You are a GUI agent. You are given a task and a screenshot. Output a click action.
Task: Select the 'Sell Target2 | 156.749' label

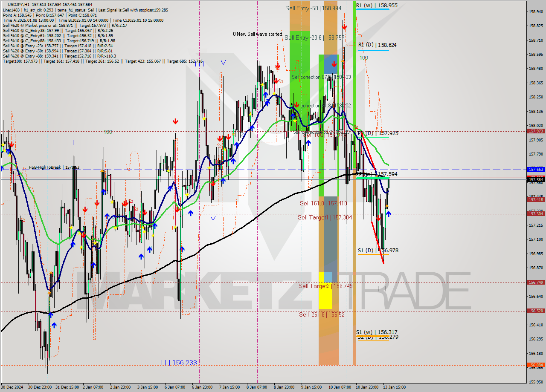tap(325, 286)
